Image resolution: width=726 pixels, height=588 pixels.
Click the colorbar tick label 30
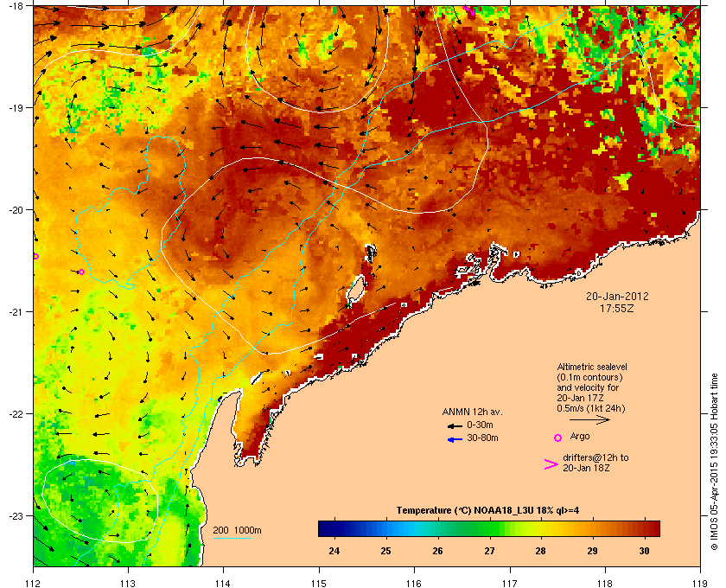644,551
